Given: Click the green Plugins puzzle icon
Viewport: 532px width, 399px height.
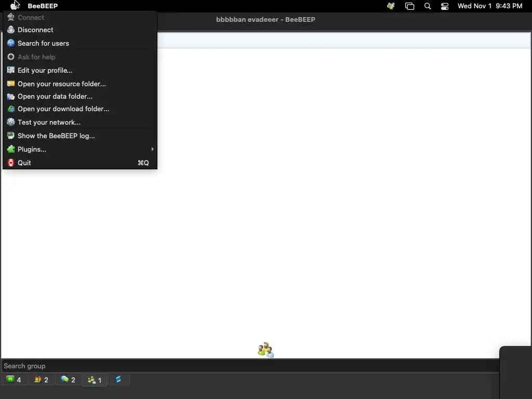Looking at the screenshot, I should point(11,149).
